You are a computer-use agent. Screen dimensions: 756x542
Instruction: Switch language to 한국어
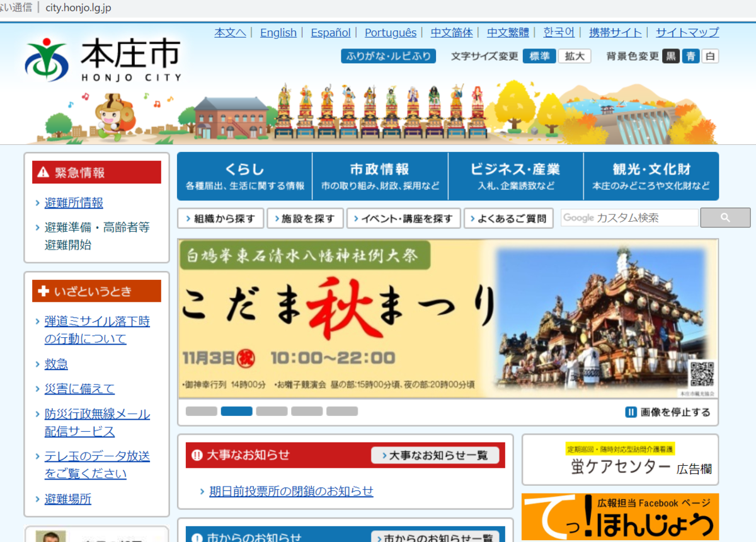(559, 33)
